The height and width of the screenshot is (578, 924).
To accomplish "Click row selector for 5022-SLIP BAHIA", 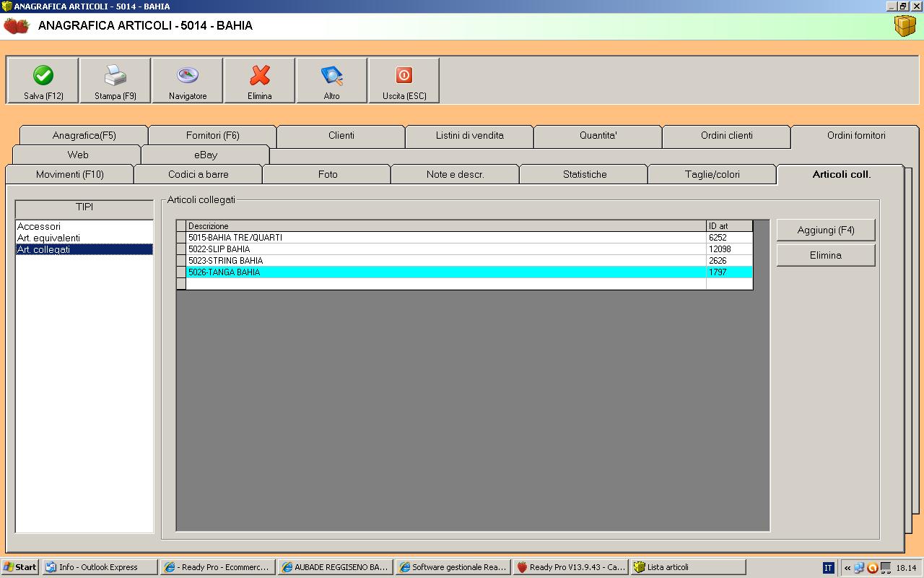I will (x=181, y=249).
